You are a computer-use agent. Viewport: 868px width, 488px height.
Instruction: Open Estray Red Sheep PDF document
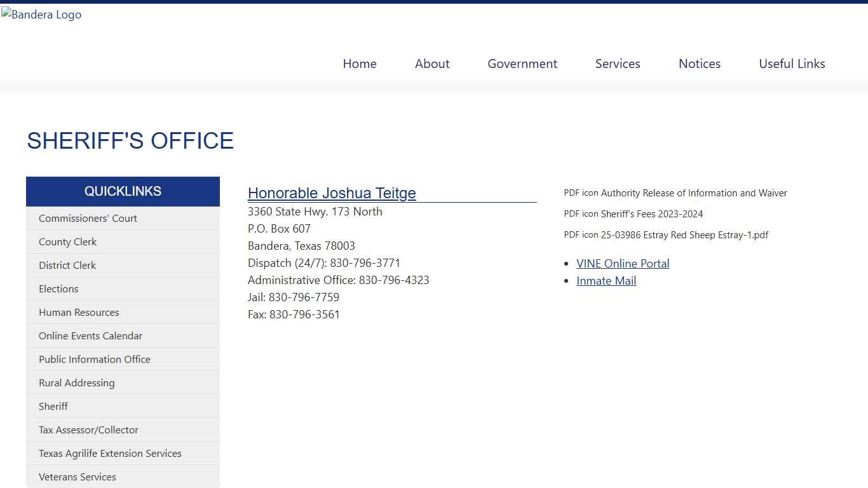point(684,235)
